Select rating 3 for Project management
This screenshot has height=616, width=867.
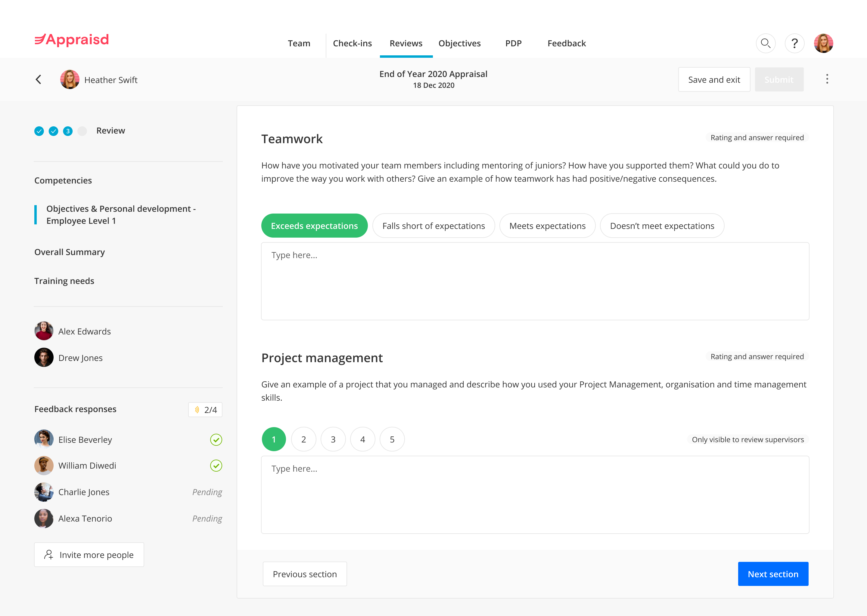tap(333, 439)
